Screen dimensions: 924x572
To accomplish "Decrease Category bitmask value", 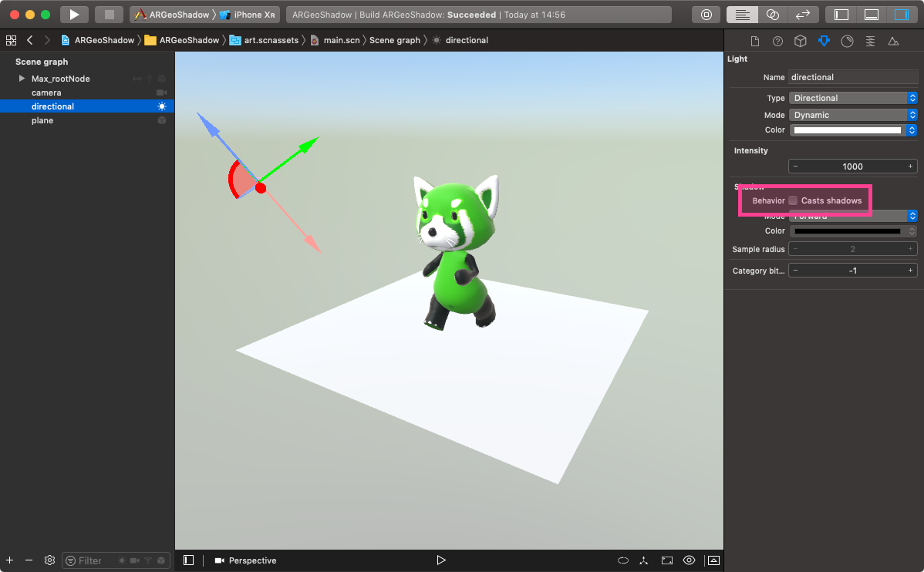I will coord(795,271).
